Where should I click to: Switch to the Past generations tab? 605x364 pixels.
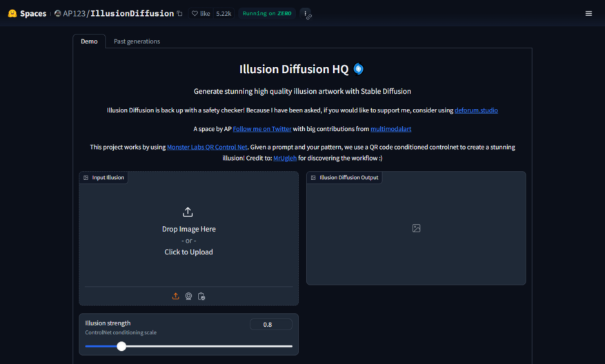pos(137,41)
